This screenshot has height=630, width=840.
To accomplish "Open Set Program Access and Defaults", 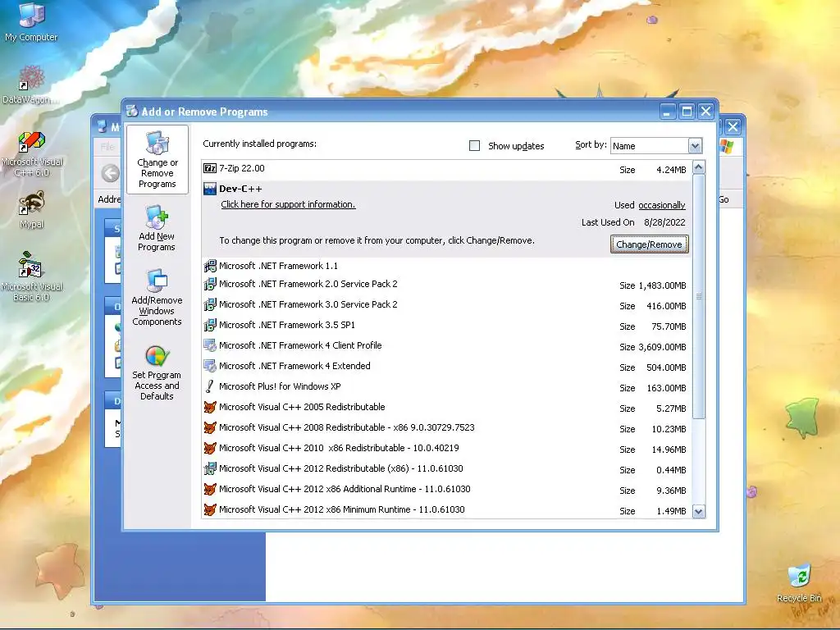I will click(x=157, y=373).
